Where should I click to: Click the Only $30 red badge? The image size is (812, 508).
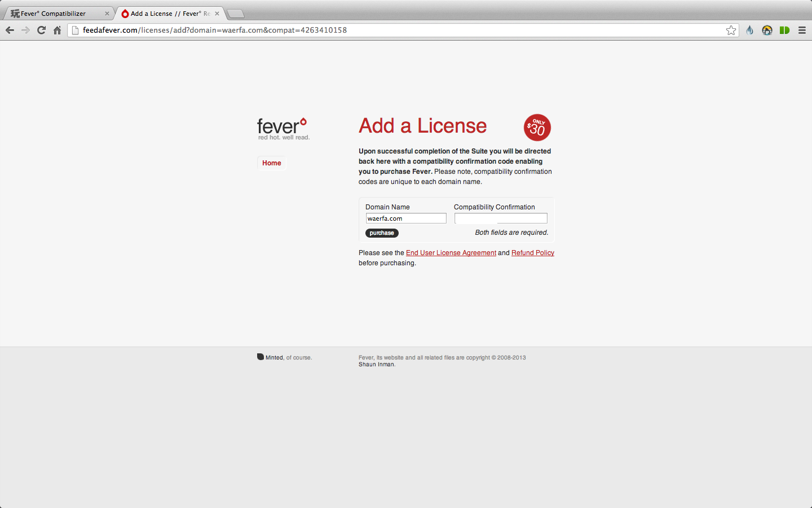pyautogui.click(x=537, y=128)
